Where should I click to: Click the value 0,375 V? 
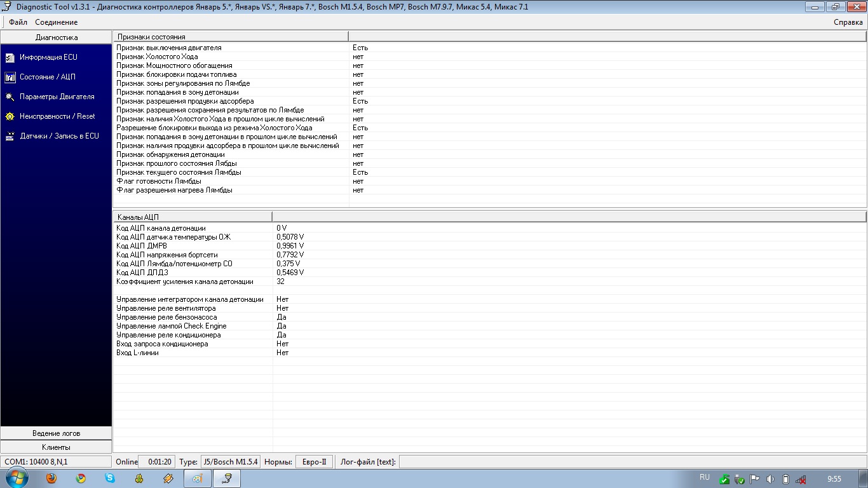point(288,264)
